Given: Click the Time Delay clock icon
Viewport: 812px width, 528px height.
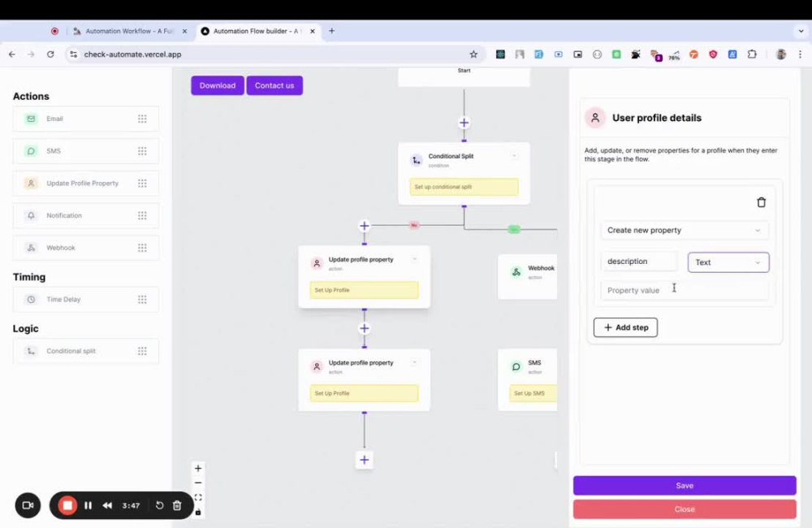Looking at the screenshot, I should tap(31, 300).
